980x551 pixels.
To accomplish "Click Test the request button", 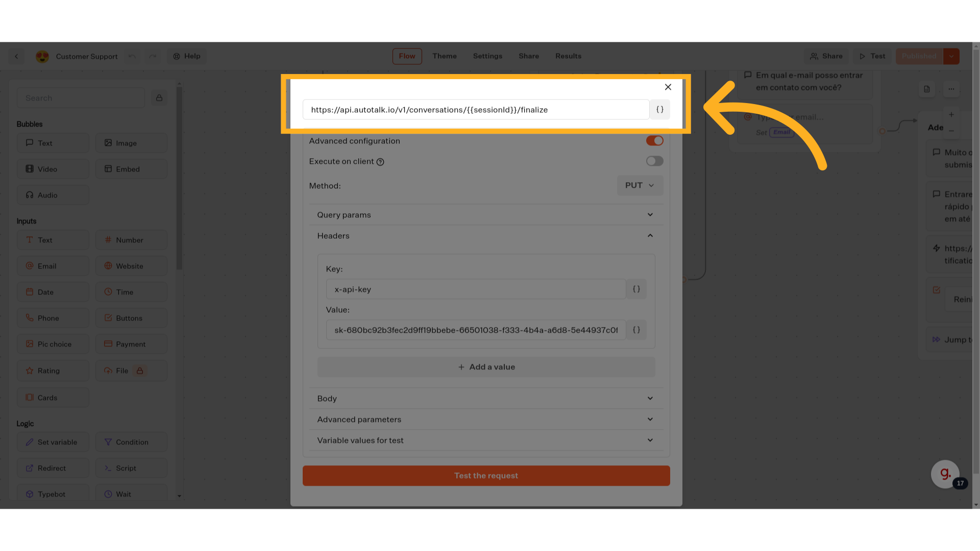I will (486, 475).
